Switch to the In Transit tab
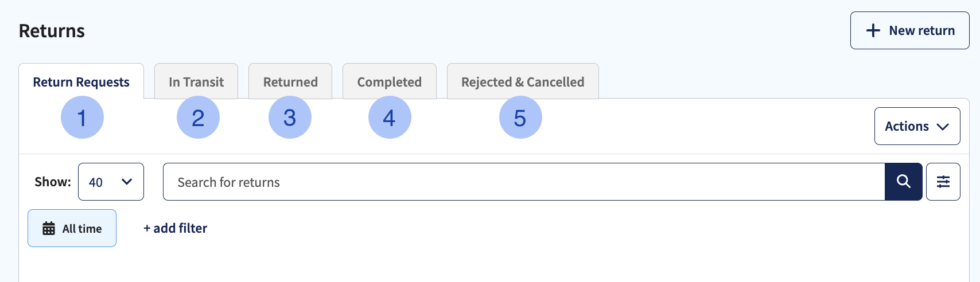980x282 pixels. click(x=196, y=81)
